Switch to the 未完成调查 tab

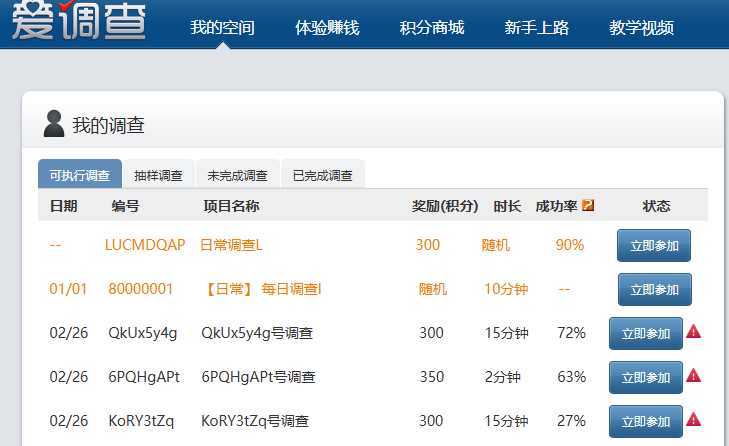238,175
